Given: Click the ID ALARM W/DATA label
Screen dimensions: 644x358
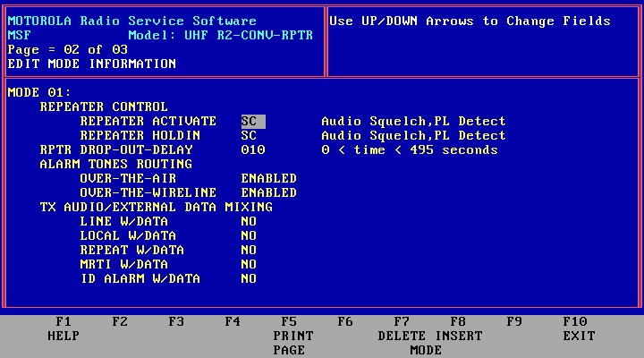Looking at the screenshot, I should (140, 278).
